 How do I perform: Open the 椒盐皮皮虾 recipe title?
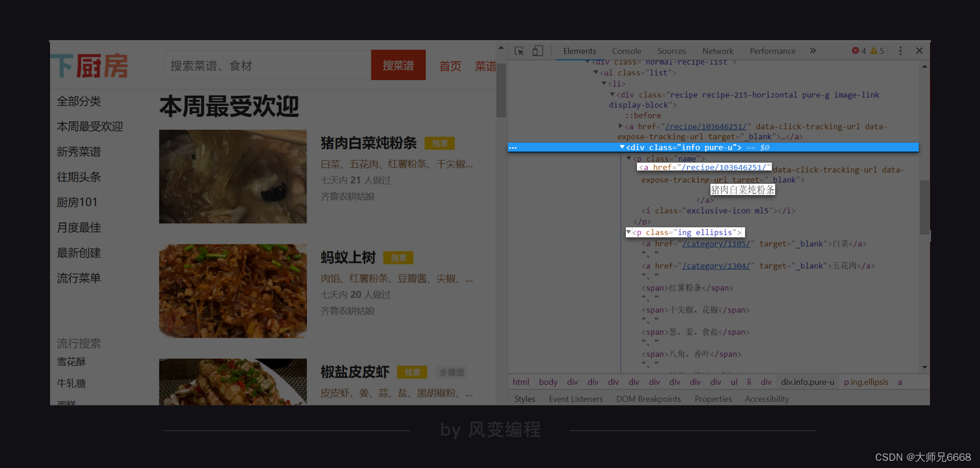pyautogui.click(x=355, y=372)
